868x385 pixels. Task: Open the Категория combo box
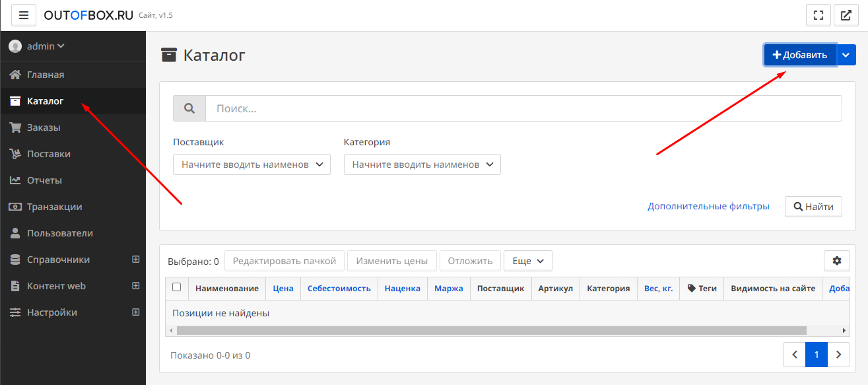click(422, 164)
